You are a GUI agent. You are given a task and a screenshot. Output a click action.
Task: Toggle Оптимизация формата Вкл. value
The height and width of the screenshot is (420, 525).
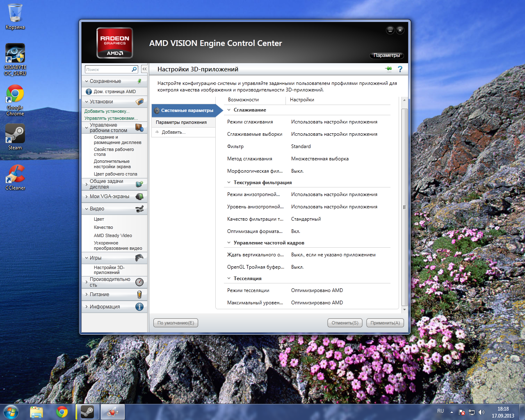(296, 231)
